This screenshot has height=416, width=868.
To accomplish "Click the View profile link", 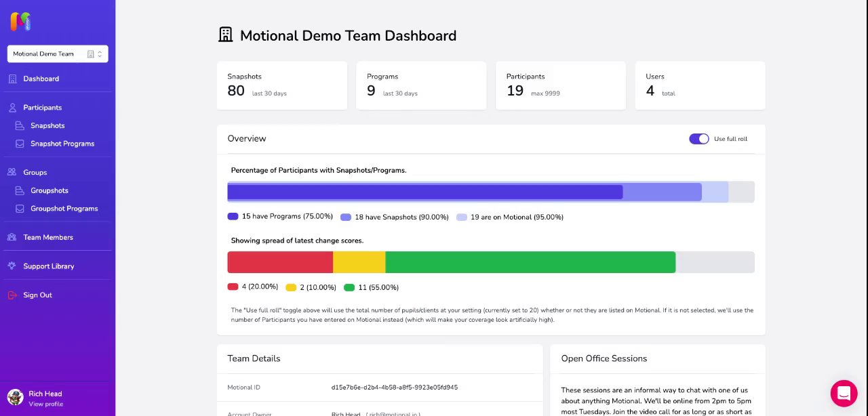I will coord(45,404).
